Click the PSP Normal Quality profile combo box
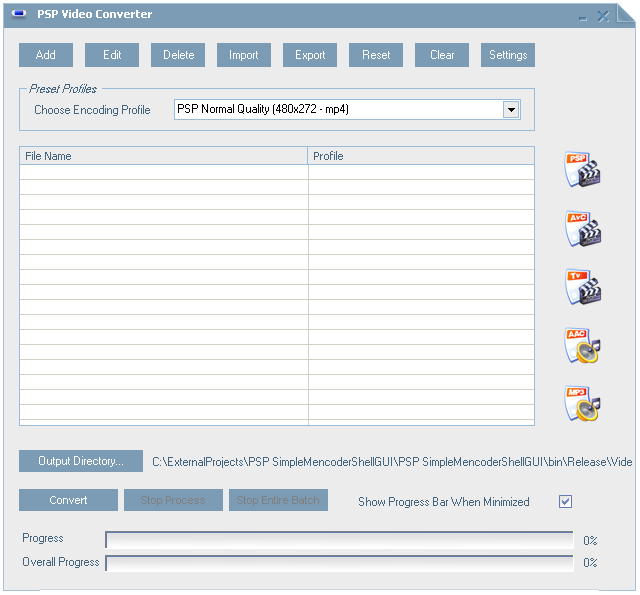The image size is (640, 595). coord(347,109)
